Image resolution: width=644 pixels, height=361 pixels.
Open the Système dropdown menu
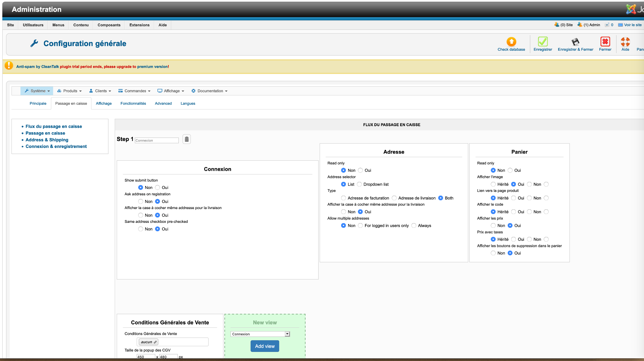coord(37,91)
